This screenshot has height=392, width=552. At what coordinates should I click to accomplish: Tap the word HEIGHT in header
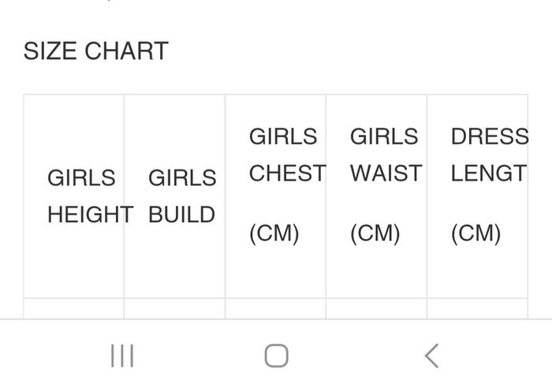click(x=90, y=215)
